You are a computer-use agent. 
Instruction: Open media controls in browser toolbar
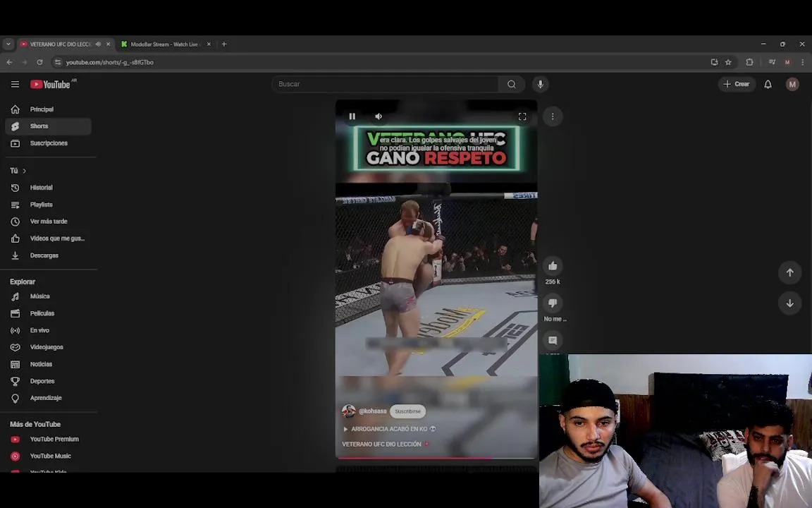point(772,62)
